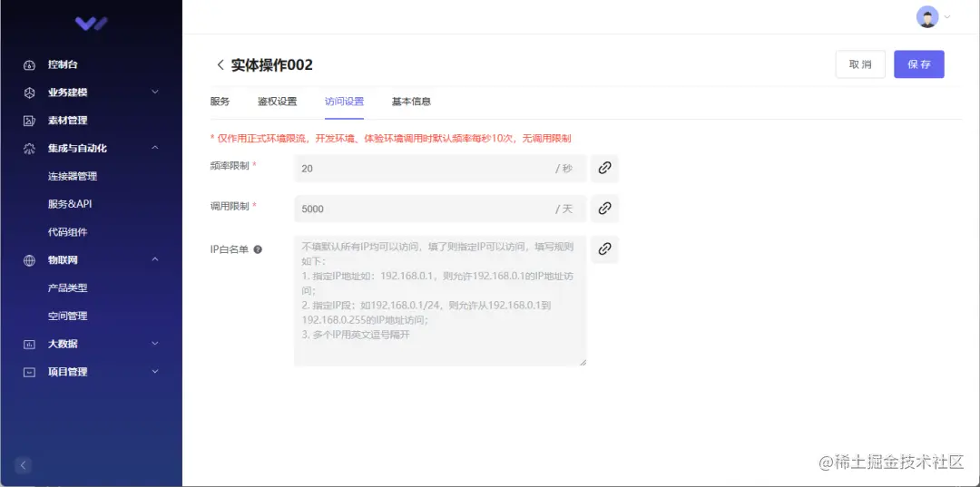Click the 频率限制 label
This screenshot has width=980, height=487.
click(230, 165)
